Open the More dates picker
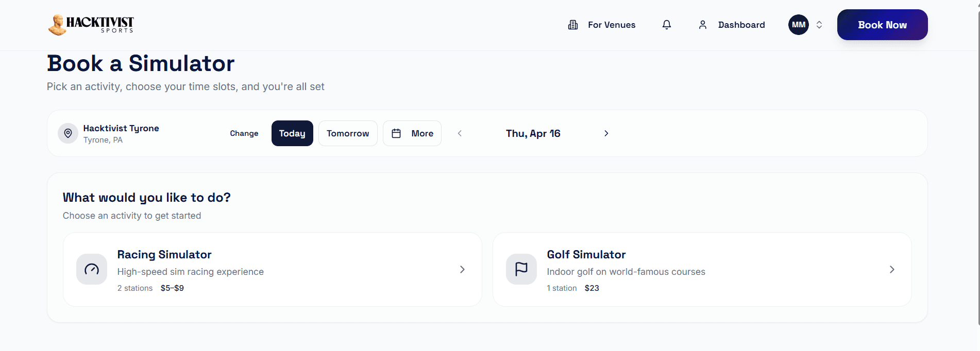 tap(412, 133)
